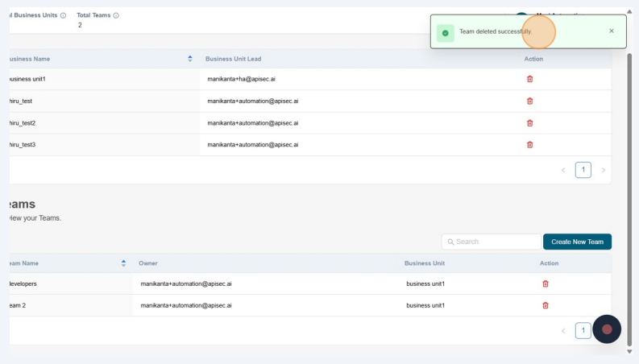The height and width of the screenshot is (364, 639).
Task: Select page 1 in business units pagination
Action: (x=583, y=170)
